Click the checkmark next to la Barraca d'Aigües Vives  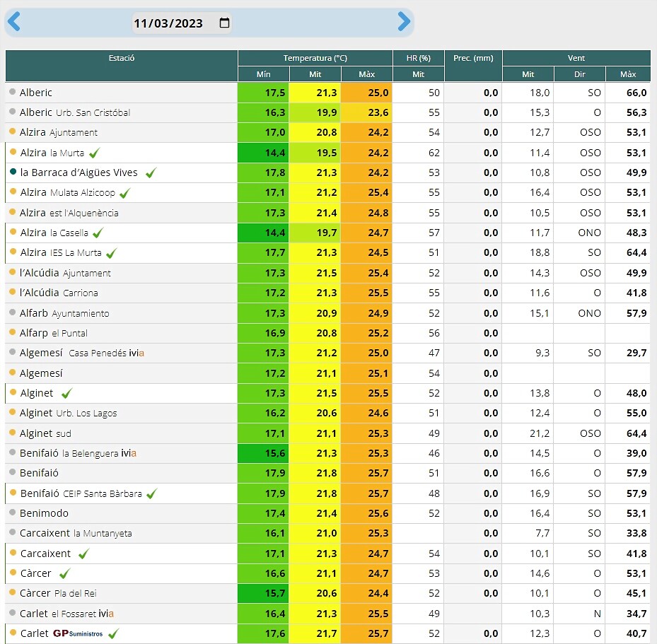(151, 172)
